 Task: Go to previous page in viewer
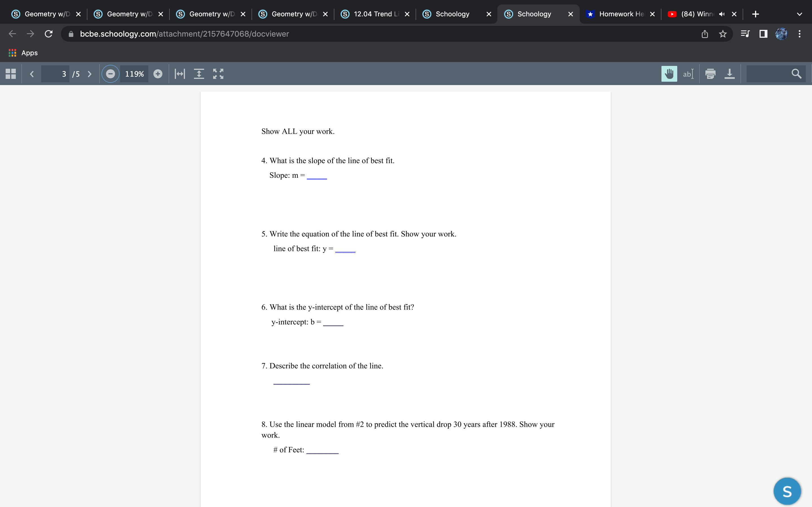[32, 74]
